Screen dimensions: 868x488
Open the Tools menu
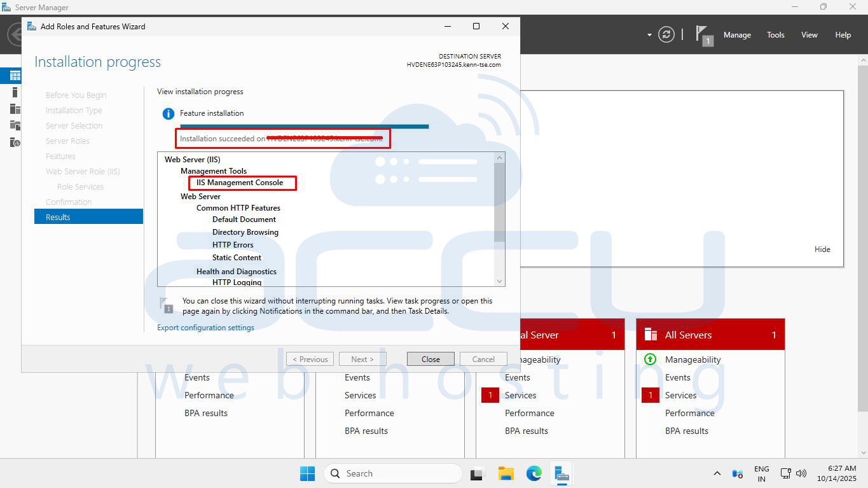775,35
